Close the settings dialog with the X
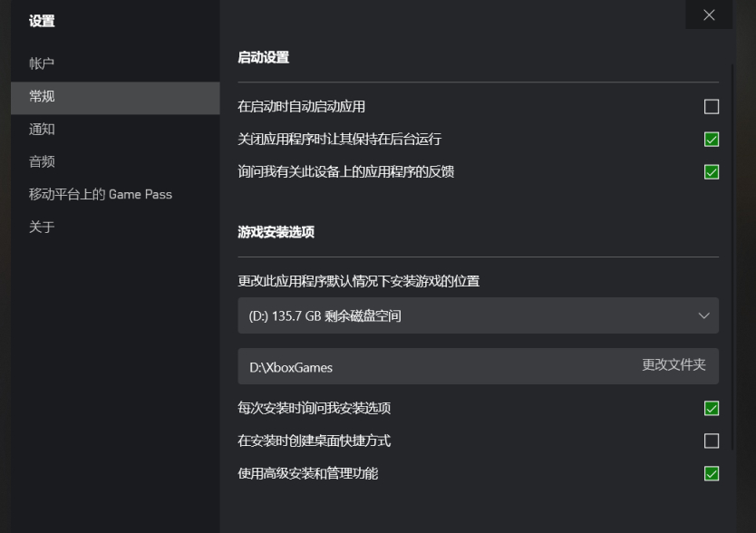The height and width of the screenshot is (533, 756). 709,15
